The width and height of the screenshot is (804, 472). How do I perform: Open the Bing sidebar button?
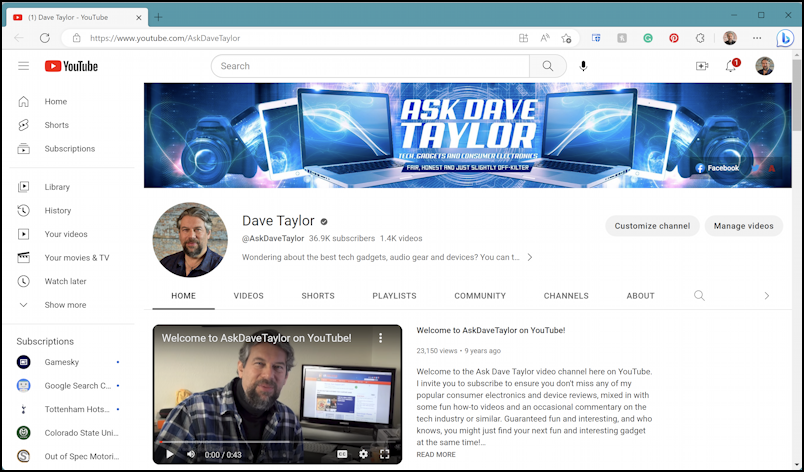pos(785,38)
